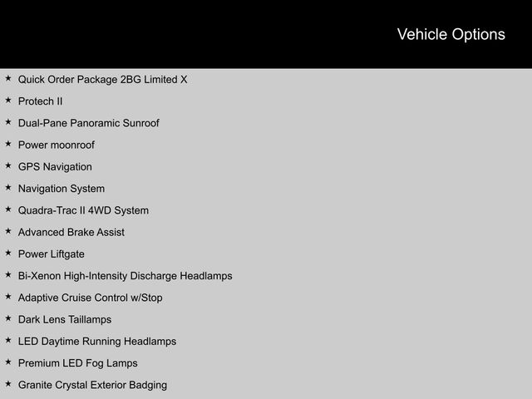Image resolution: width=532 pixels, height=399 pixels.
Task: Click the star next to Advanced Brake Assist
Action: coord(7,231)
